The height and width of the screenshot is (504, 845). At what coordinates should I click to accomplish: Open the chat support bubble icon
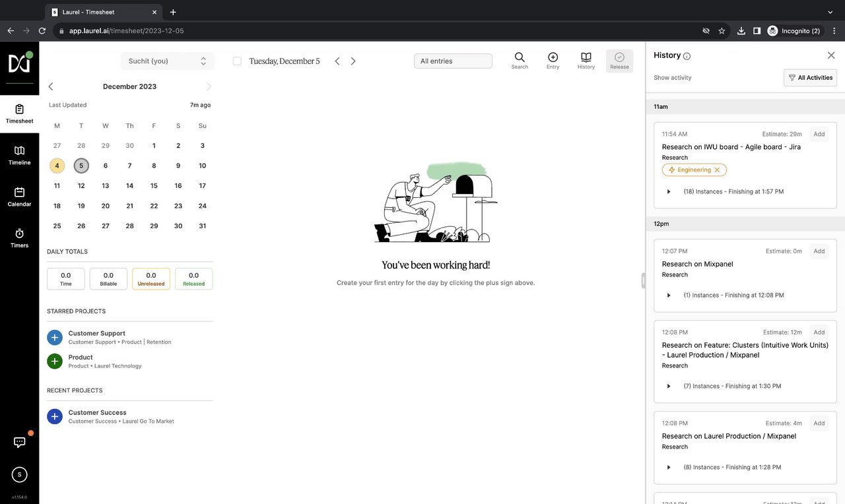(20, 442)
